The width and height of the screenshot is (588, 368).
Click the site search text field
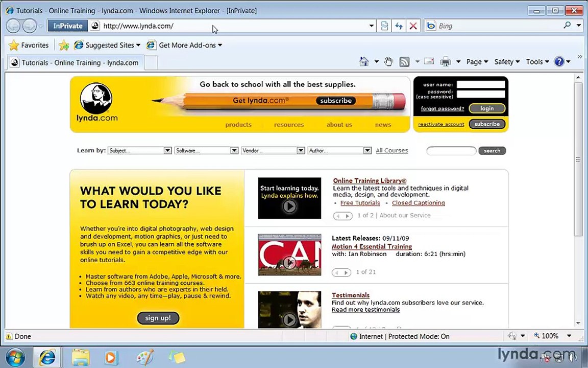(451, 151)
